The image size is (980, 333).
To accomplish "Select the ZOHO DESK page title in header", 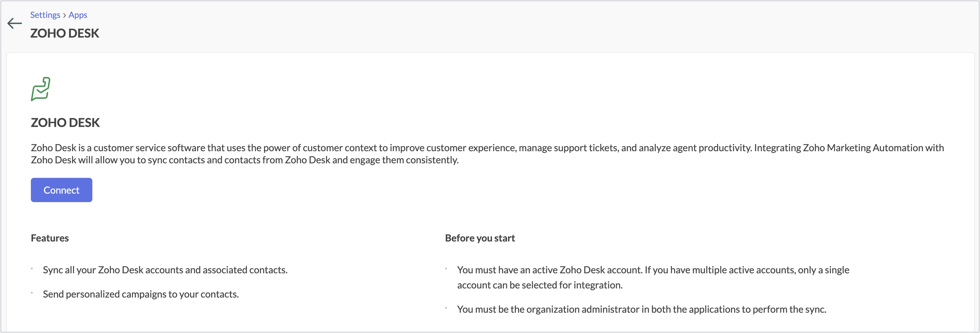I will click(x=65, y=33).
